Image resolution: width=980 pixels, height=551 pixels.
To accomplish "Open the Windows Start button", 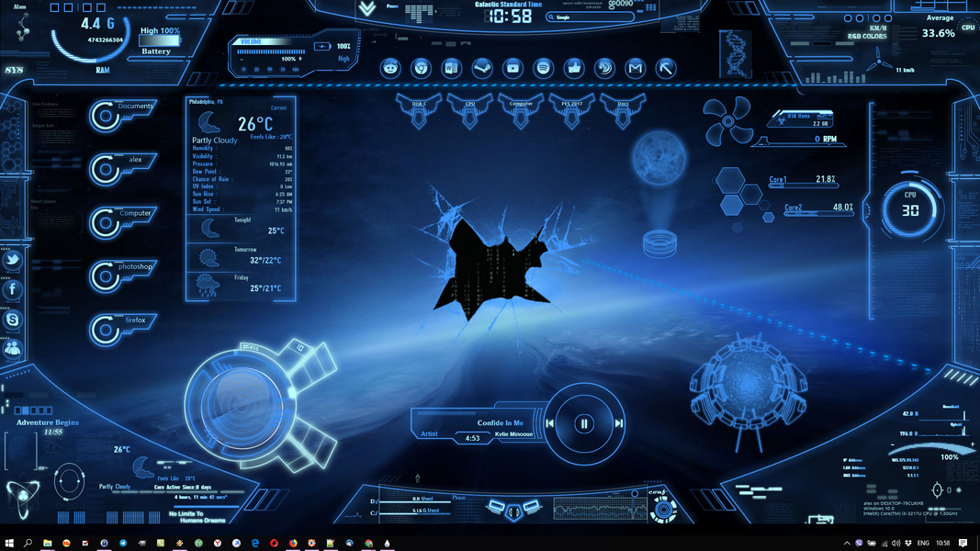I will [9, 544].
